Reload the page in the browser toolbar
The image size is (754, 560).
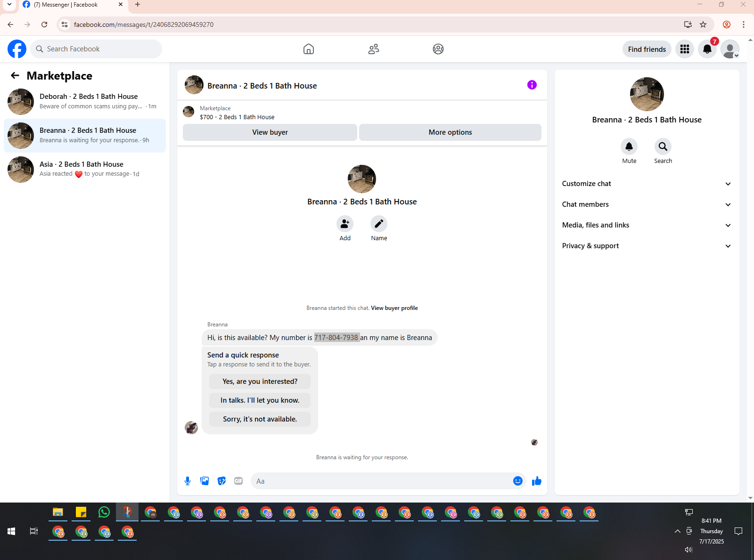pyautogui.click(x=44, y=24)
